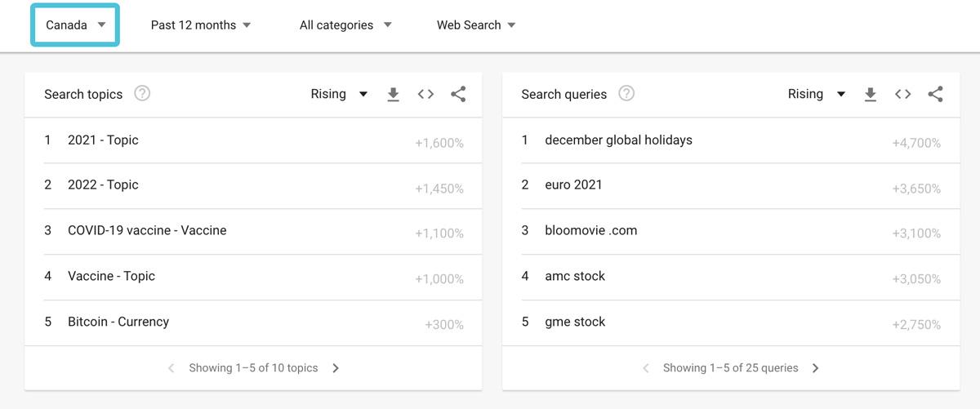Viewport: 980px width, 409px height.
Task: Open the All categories dropdown
Action: click(345, 25)
